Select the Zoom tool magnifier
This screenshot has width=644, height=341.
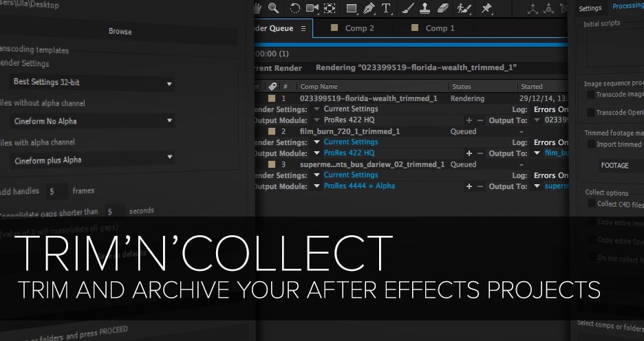pos(274,8)
